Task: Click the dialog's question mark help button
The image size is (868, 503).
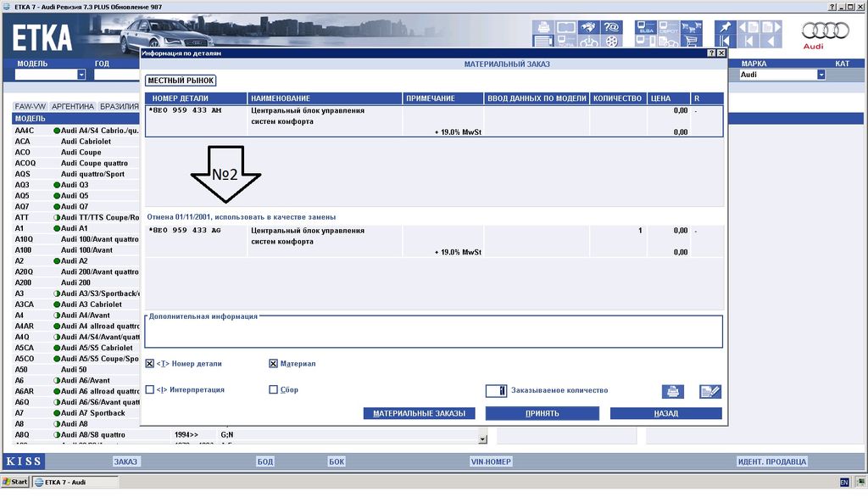Action: point(711,53)
